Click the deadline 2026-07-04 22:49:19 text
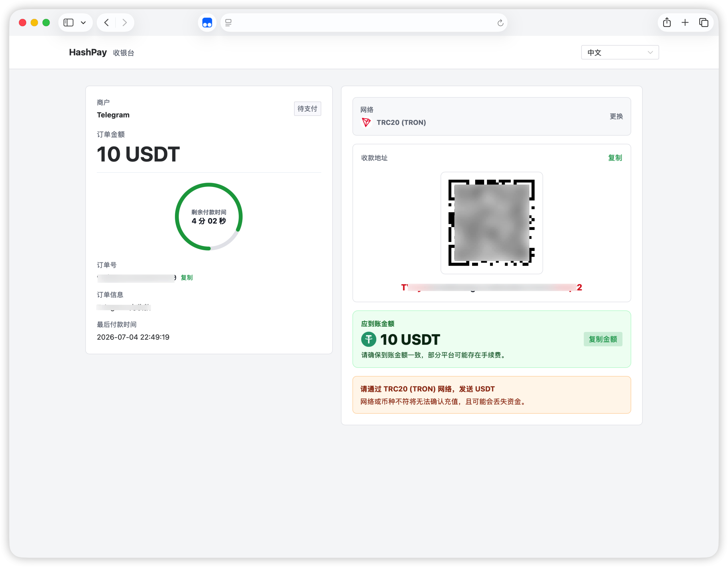This screenshot has width=728, height=567. (x=133, y=337)
